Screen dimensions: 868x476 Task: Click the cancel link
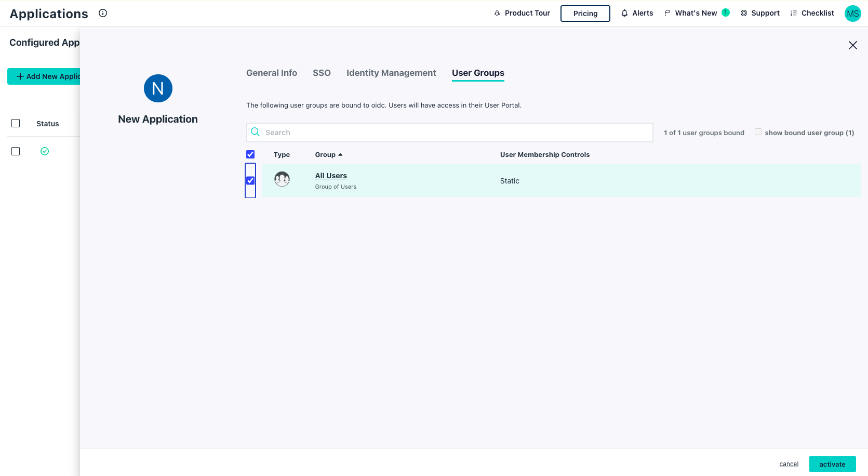[789, 464]
